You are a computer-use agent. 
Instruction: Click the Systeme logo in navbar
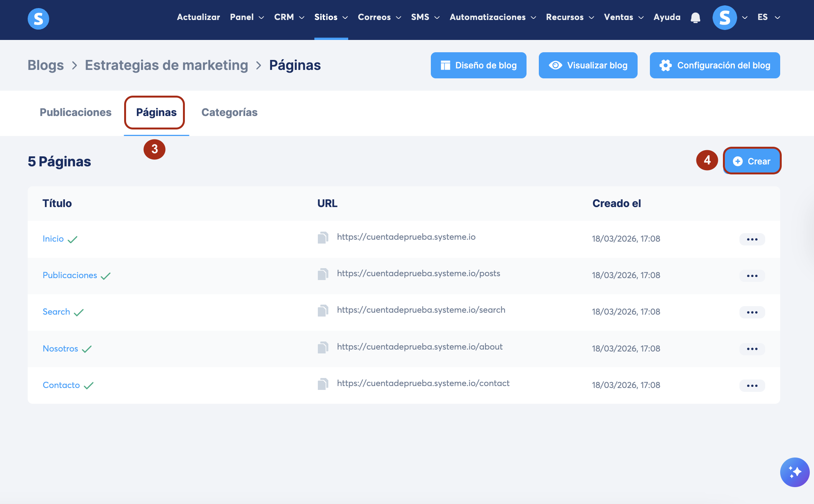pyautogui.click(x=38, y=18)
